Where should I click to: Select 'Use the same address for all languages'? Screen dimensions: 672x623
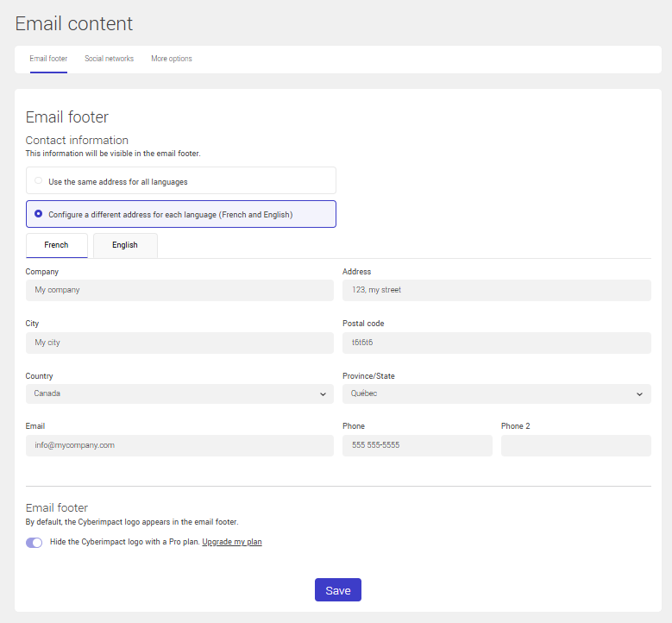click(181, 181)
